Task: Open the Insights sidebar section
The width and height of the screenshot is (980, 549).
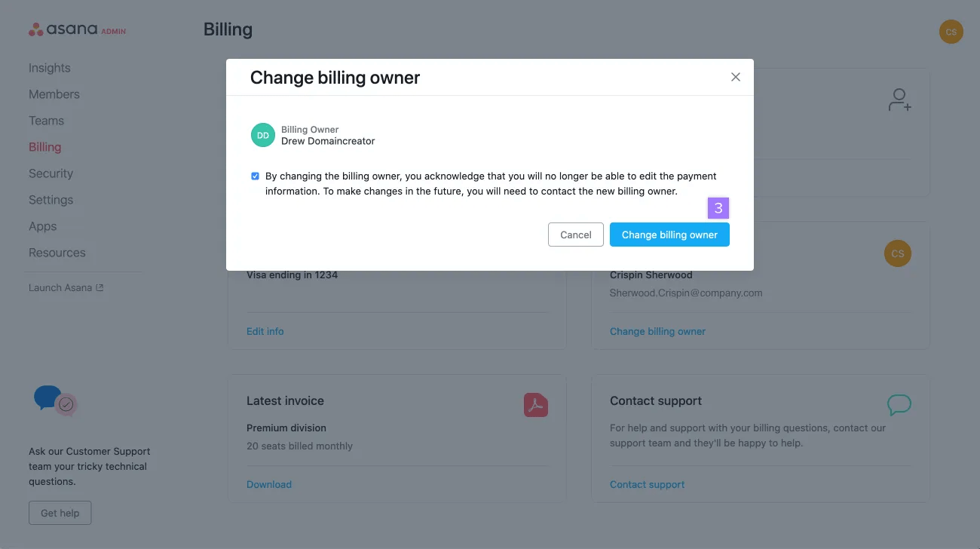Action: tap(50, 68)
